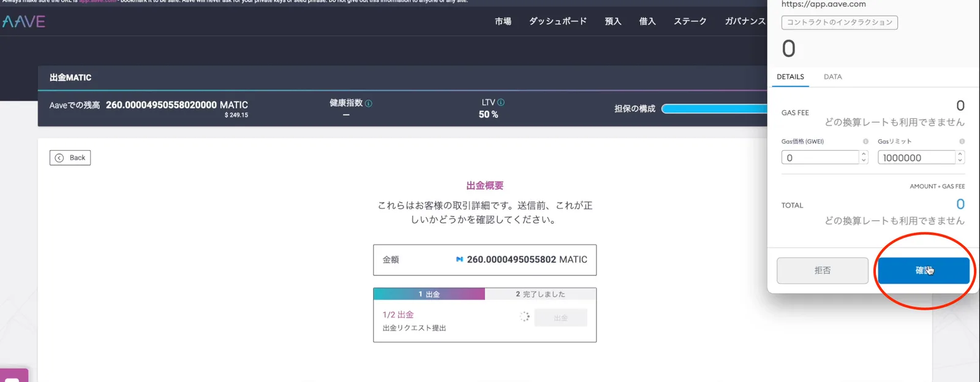Increase Gasリミット with up stepper arrow
The height and width of the screenshot is (382, 980).
[x=960, y=154]
